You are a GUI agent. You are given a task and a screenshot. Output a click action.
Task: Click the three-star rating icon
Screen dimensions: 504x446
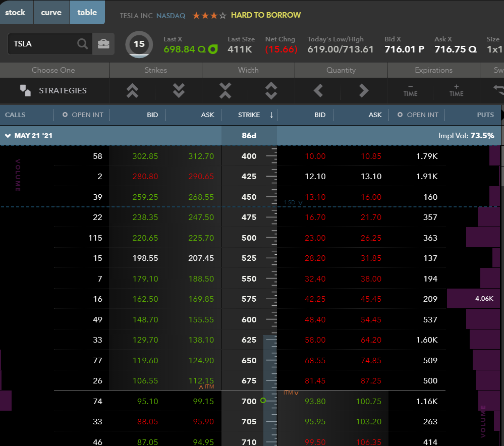[209, 15]
